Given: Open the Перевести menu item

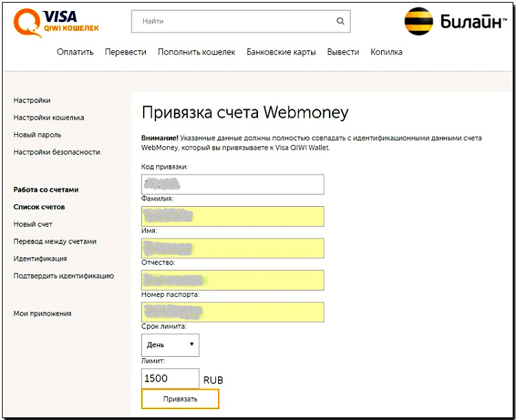Looking at the screenshot, I should click(125, 52).
